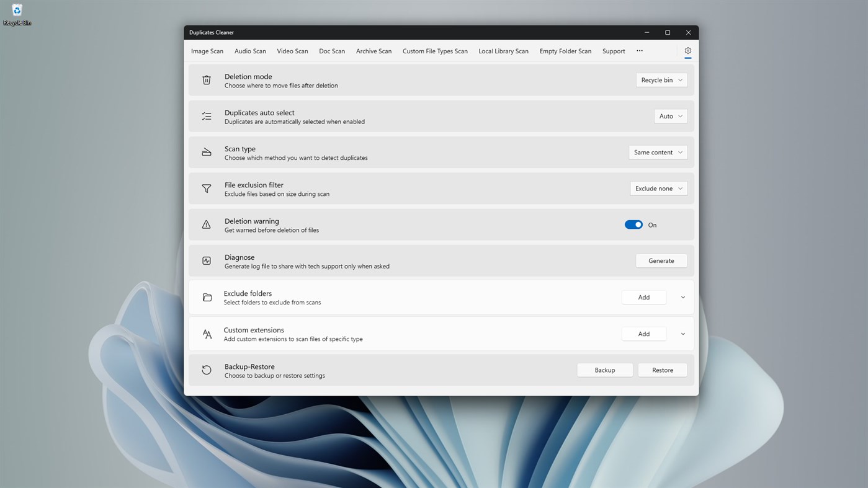Open the Empty Folder Scan tab
Viewport: 868px width, 488px height.
click(x=565, y=51)
